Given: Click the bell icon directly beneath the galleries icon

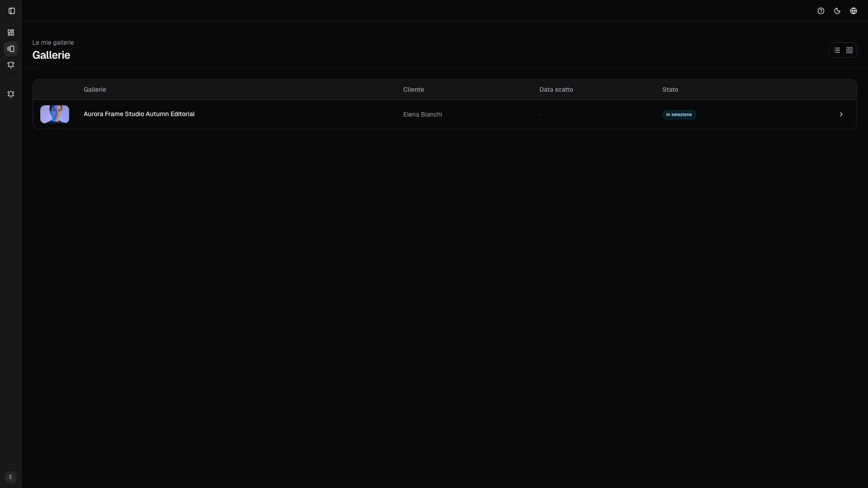Looking at the screenshot, I should pos(11,65).
